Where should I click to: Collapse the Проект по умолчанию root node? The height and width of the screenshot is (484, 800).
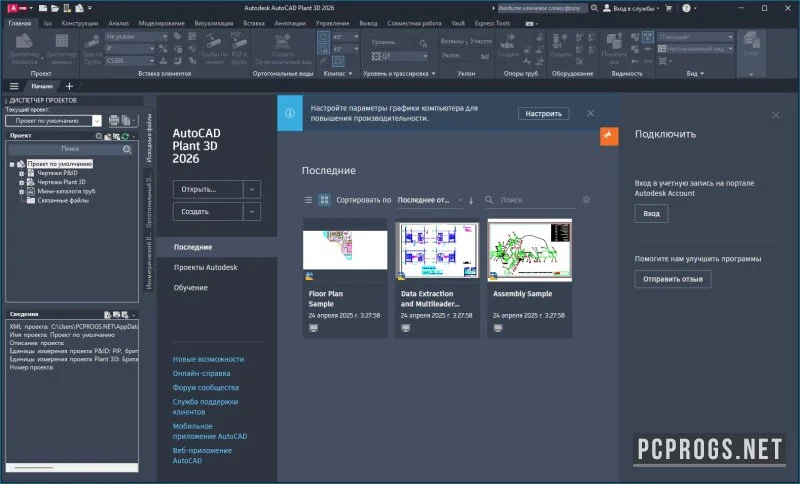click(12, 164)
